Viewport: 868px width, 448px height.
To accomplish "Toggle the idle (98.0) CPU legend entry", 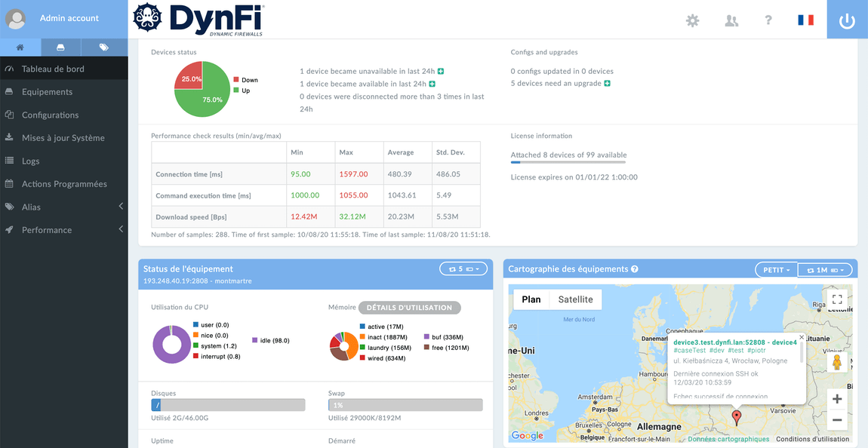I will point(271,340).
